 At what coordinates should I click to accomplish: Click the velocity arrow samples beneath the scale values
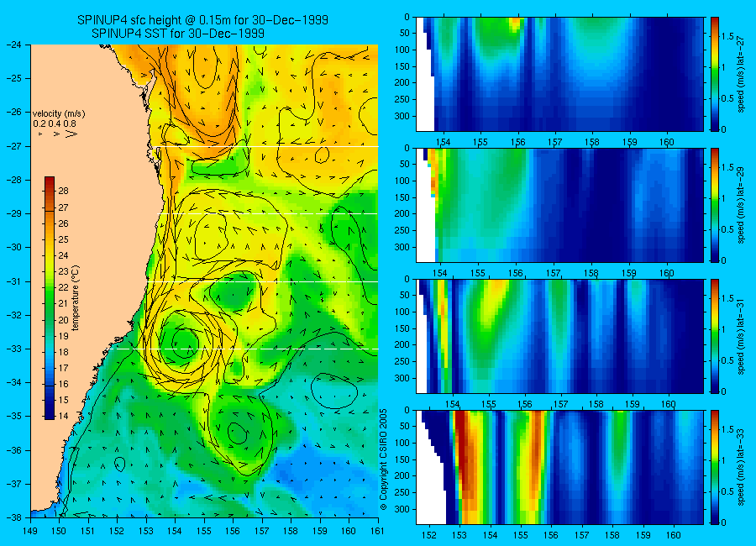click(58, 134)
